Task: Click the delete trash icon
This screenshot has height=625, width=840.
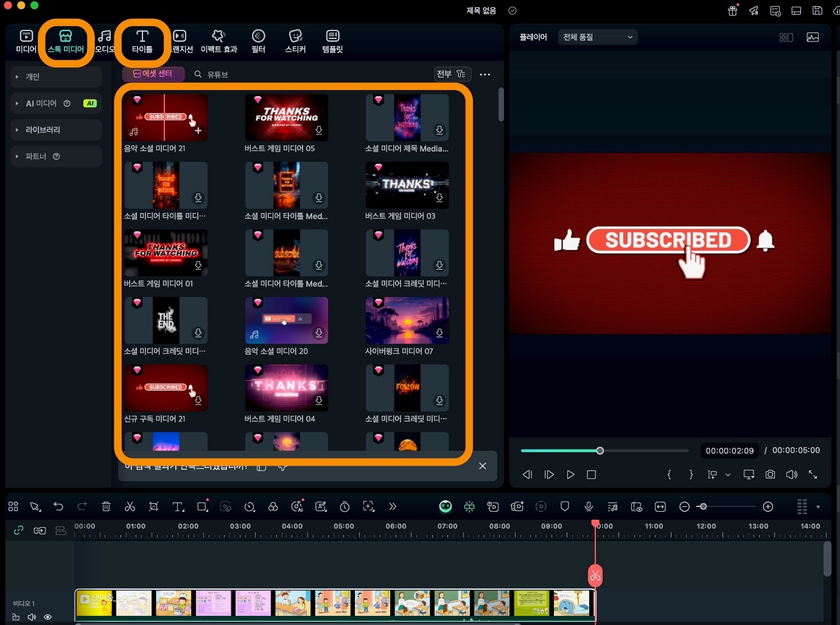Action: point(106,506)
